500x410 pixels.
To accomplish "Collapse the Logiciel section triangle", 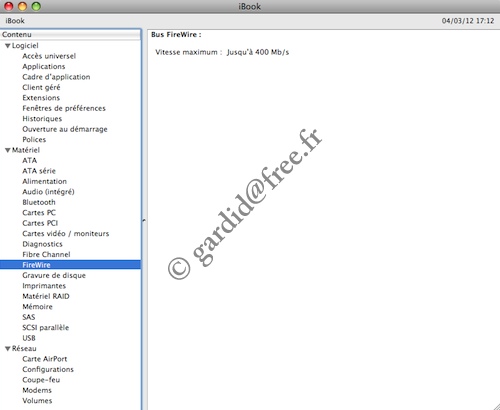I will click(x=8, y=46).
